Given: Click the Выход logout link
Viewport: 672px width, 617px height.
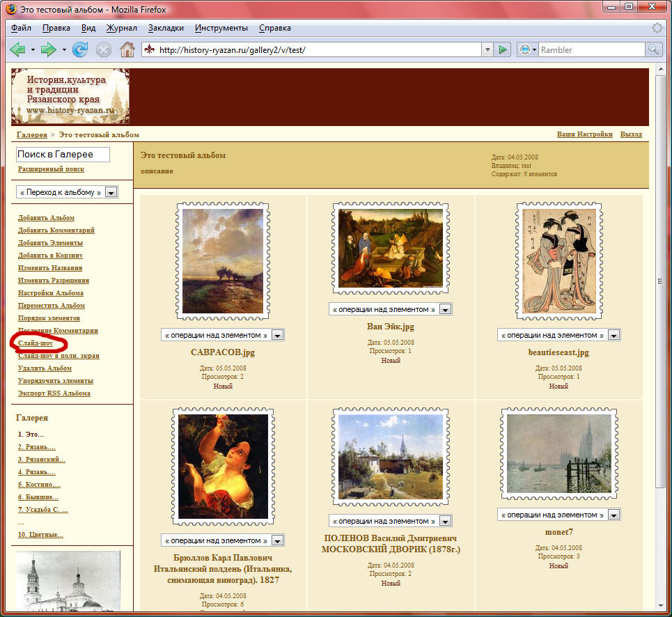Looking at the screenshot, I should tap(631, 134).
